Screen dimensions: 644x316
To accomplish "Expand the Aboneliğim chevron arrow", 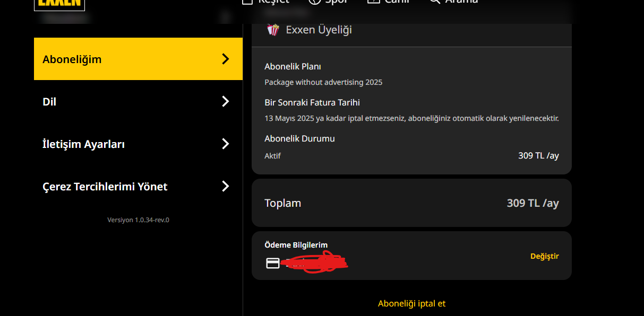I will coord(226,59).
